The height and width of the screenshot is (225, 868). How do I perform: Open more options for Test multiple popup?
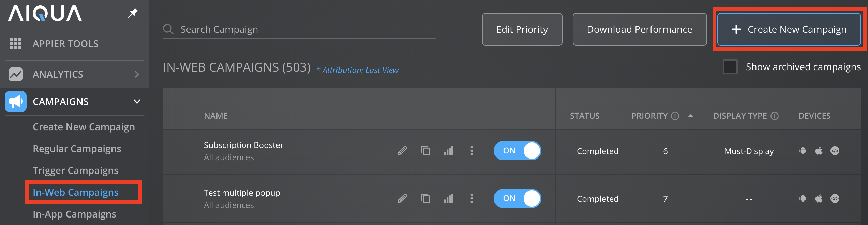pos(472,198)
